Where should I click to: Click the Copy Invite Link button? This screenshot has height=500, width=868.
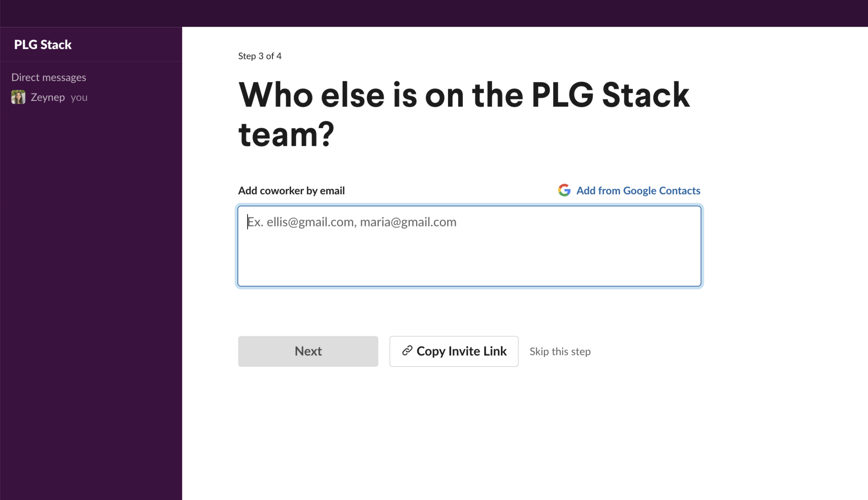pyautogui.click(x=453, y=351)
